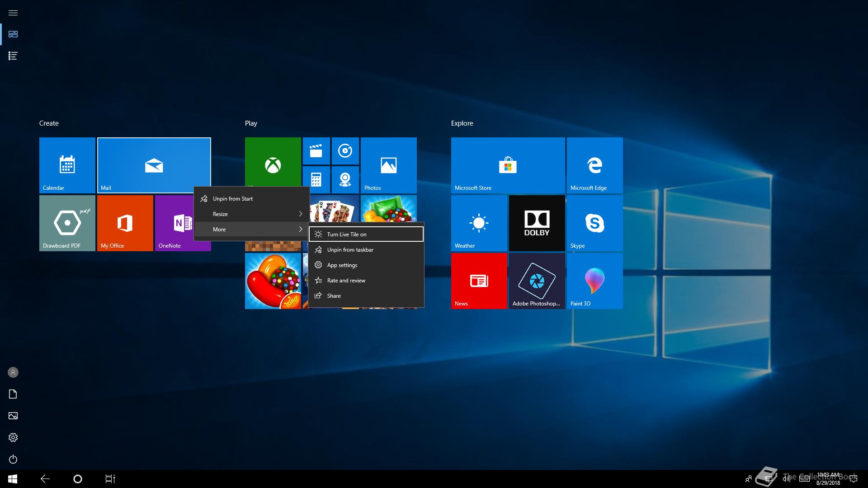Open the People icon in system tray

tap(749, 479)
